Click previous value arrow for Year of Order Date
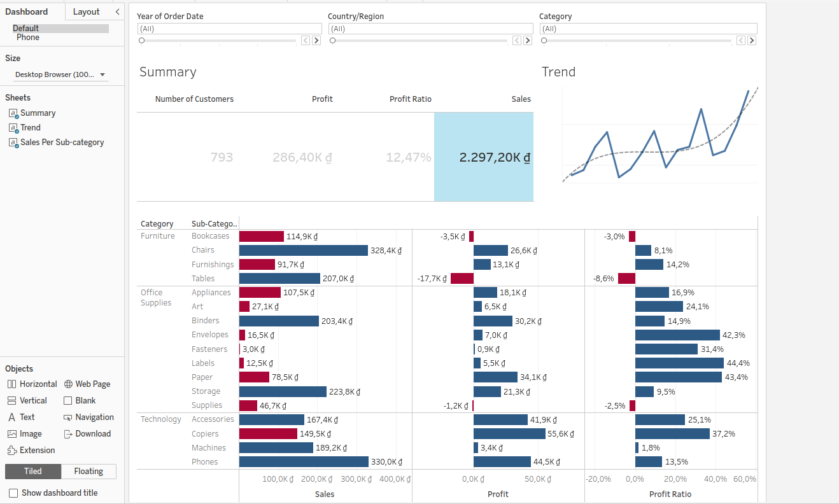This screenshot has height=504, width=839. point(306,40)
